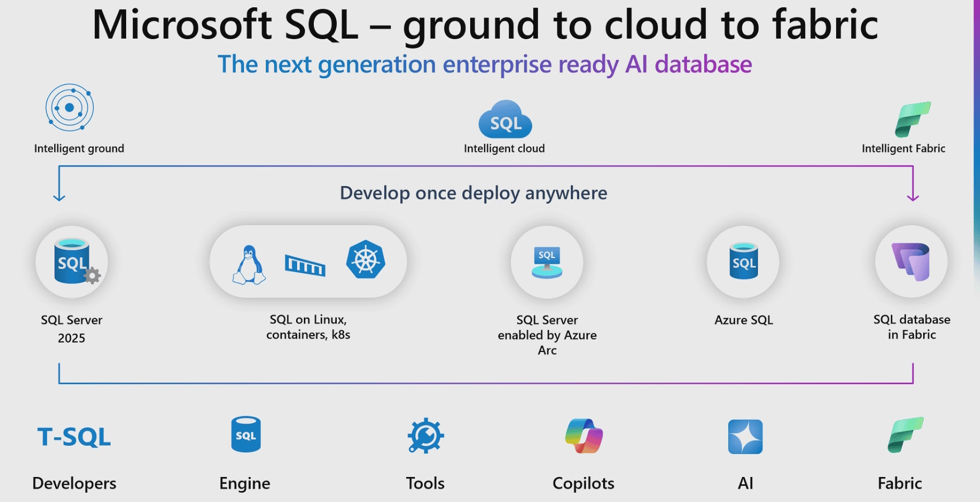Screen dimensions: 980x502
Task: Click the T-SQL logo above Developers
Action: pyautogui.click(x=74, y=437)
